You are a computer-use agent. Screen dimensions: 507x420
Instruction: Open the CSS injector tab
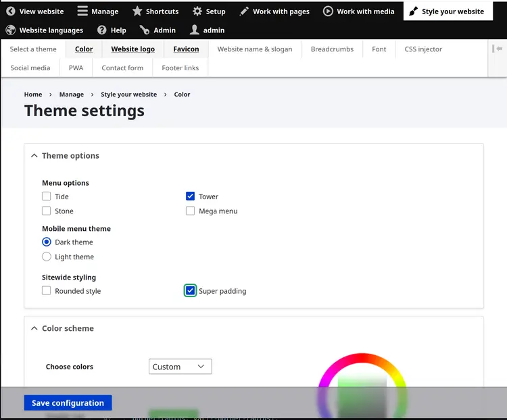[423, 49]
